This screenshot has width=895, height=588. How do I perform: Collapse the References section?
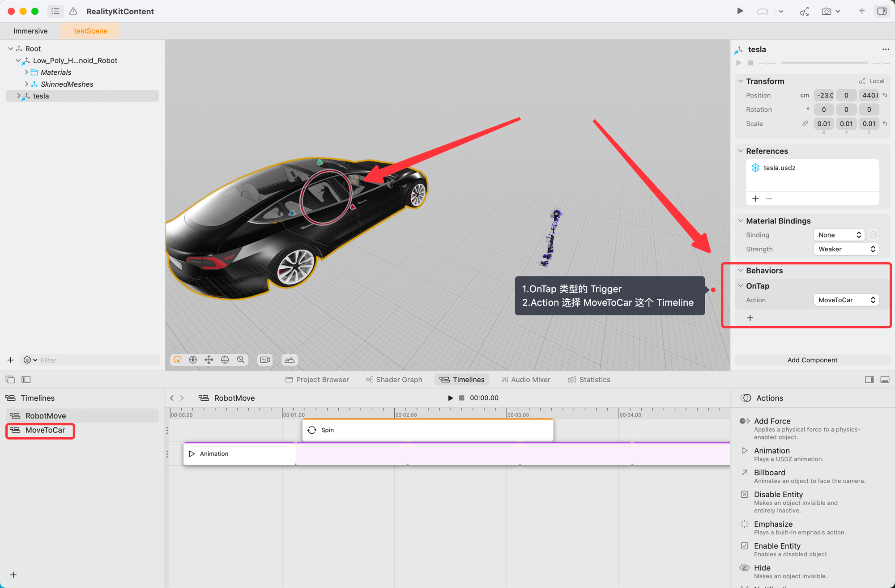click(741, 151)
